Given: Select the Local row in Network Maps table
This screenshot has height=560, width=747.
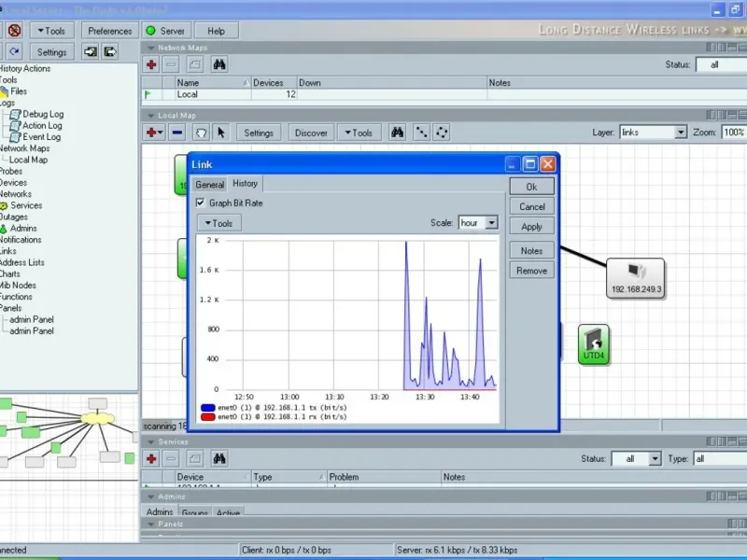Looking at the screenshot, I should point(444,94).
